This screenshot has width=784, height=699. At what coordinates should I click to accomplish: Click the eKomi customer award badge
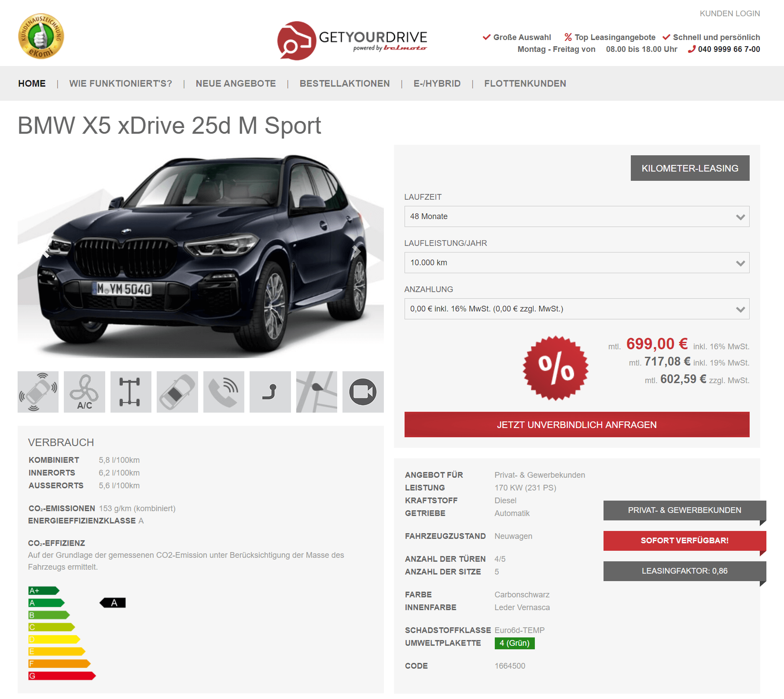pyautogui.click(x=41, y=36)
